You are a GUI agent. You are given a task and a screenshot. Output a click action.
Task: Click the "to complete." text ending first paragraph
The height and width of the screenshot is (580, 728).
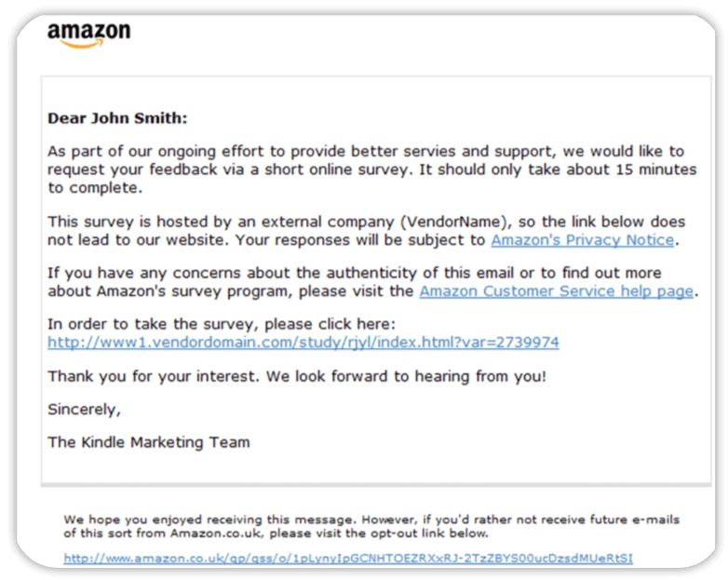[95, 188]
